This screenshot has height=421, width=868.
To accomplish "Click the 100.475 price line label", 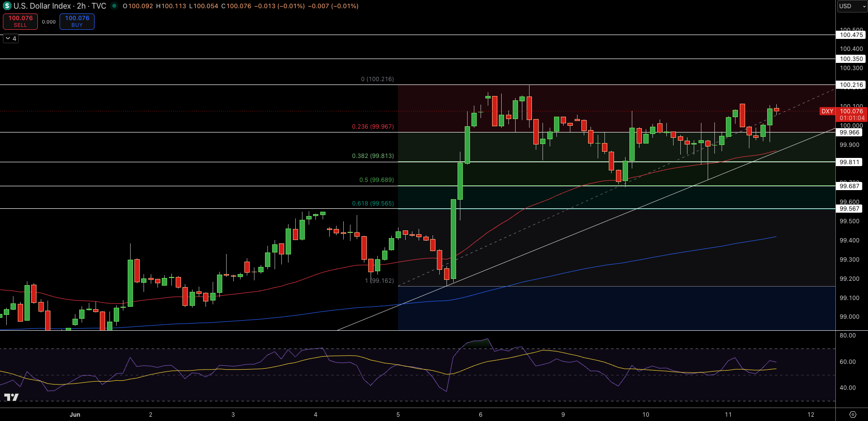I will tap(852, 35).
